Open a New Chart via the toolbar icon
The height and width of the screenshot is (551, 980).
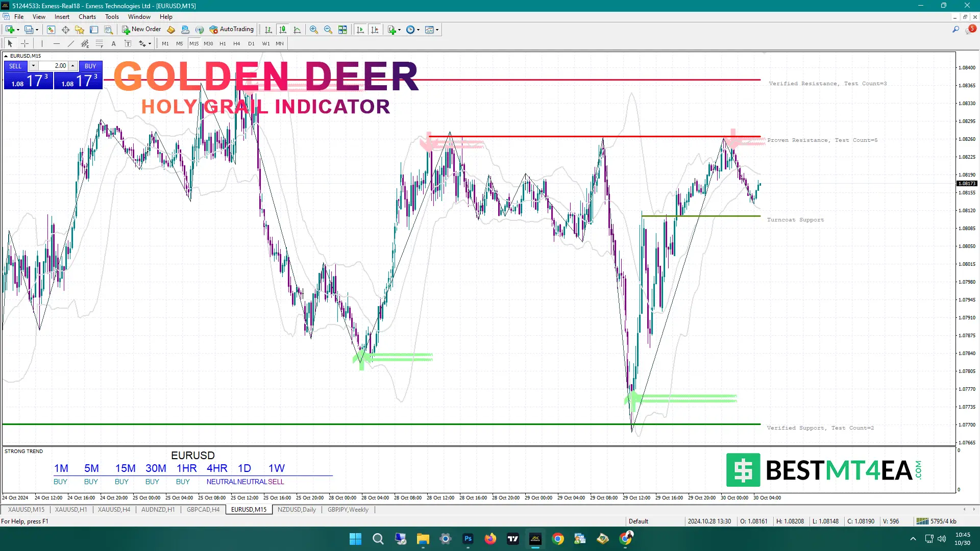point(9,29)
